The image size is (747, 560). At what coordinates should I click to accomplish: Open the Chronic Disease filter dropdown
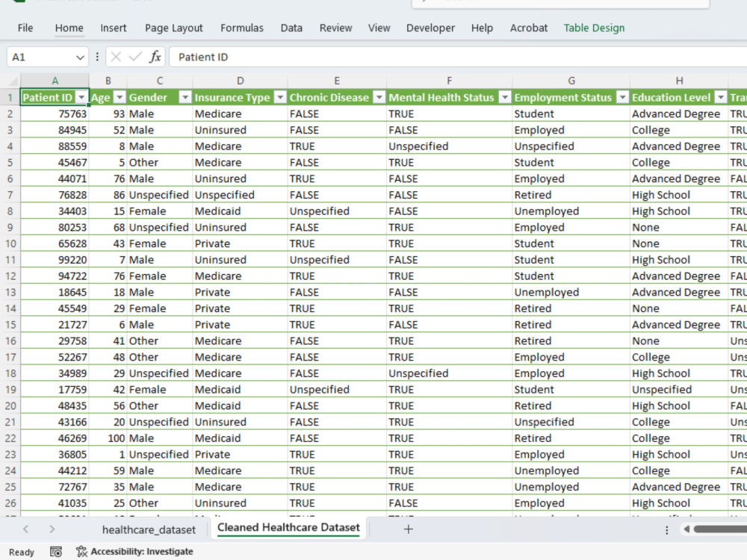click(379, 98)
